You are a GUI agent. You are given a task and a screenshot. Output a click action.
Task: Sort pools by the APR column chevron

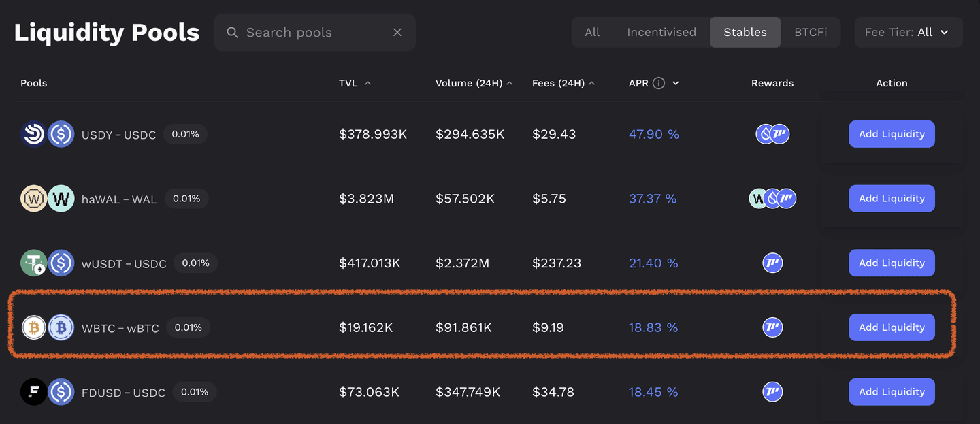pyautogui.click(x=676, y=83)
